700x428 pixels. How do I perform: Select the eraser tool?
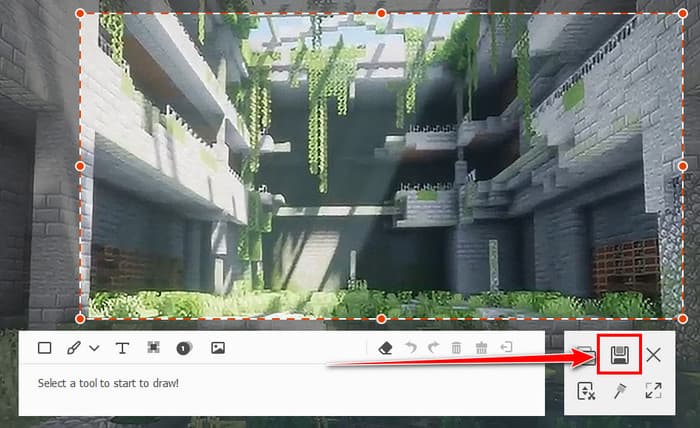pos(385,348)
